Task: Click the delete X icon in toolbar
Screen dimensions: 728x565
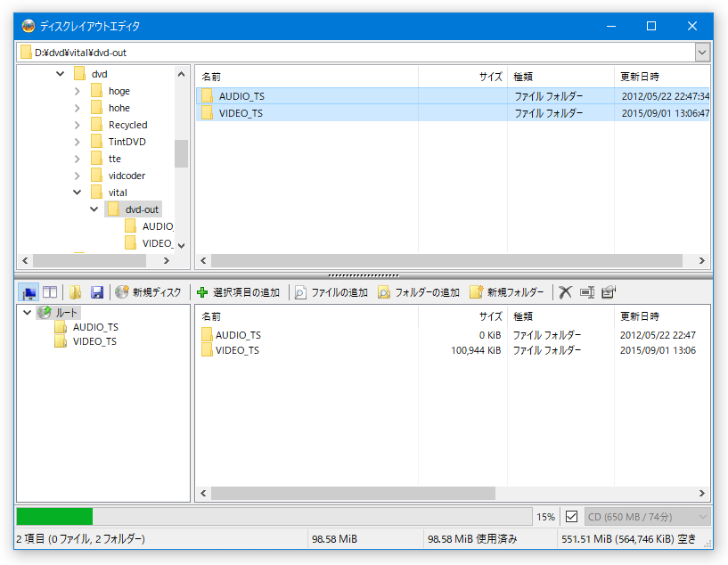Action: [565, 292]
